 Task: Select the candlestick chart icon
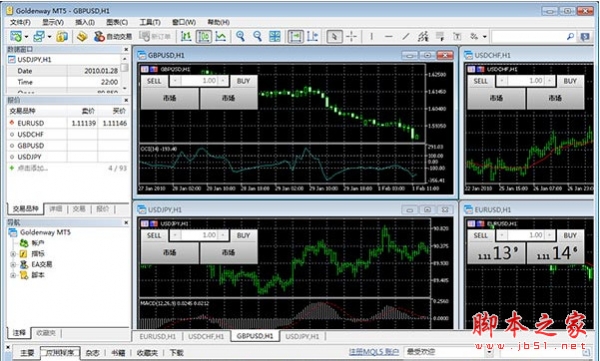(x=204, y=37)
